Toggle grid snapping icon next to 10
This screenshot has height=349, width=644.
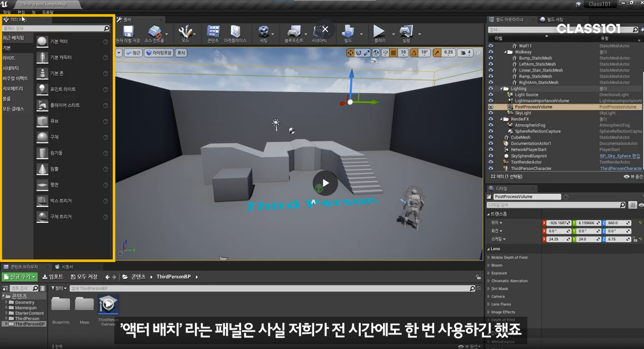point(393,53)
